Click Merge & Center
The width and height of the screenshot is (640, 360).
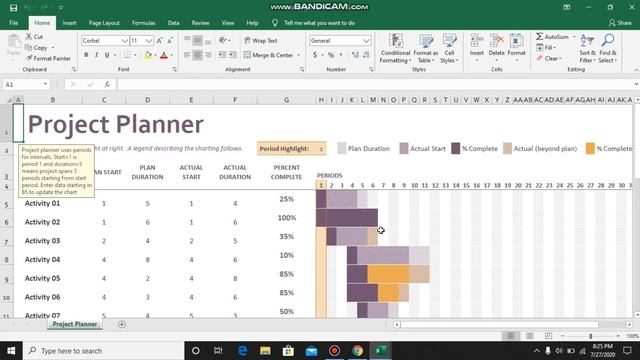[269, 55]
